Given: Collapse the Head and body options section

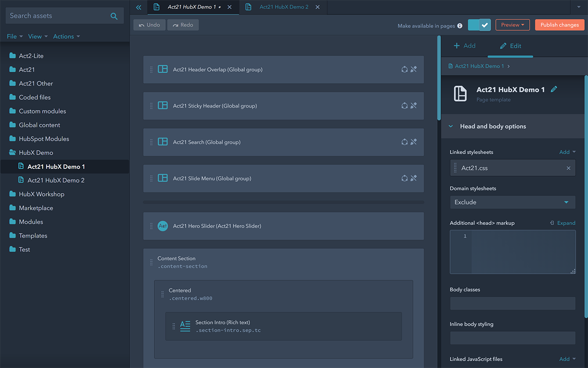Looking at the screenshot, I should [x=451, y=126].
